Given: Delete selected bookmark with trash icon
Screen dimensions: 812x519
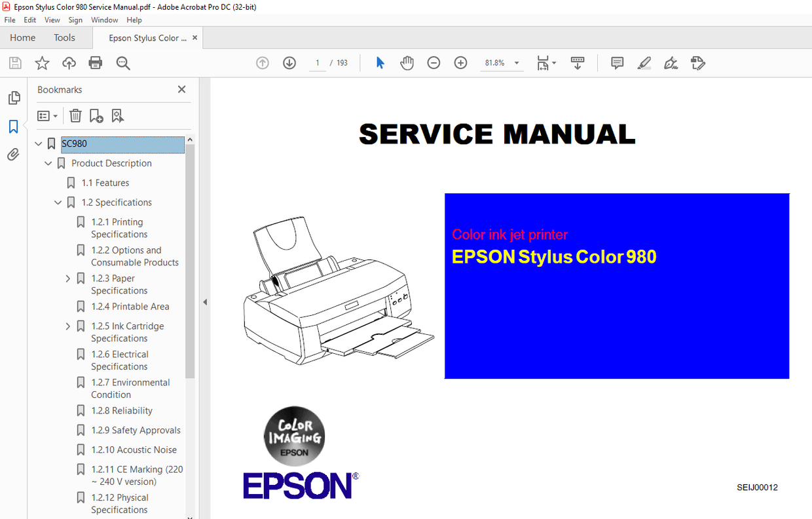Looking at the screenshot, I should (x=75, y=116).
